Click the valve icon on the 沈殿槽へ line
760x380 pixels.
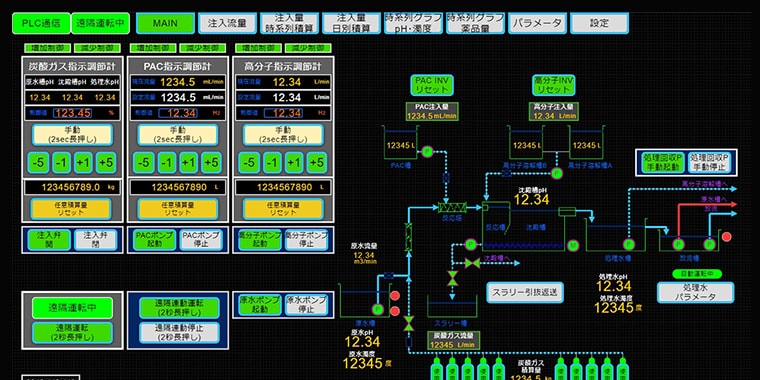click(x=472, y=263)
